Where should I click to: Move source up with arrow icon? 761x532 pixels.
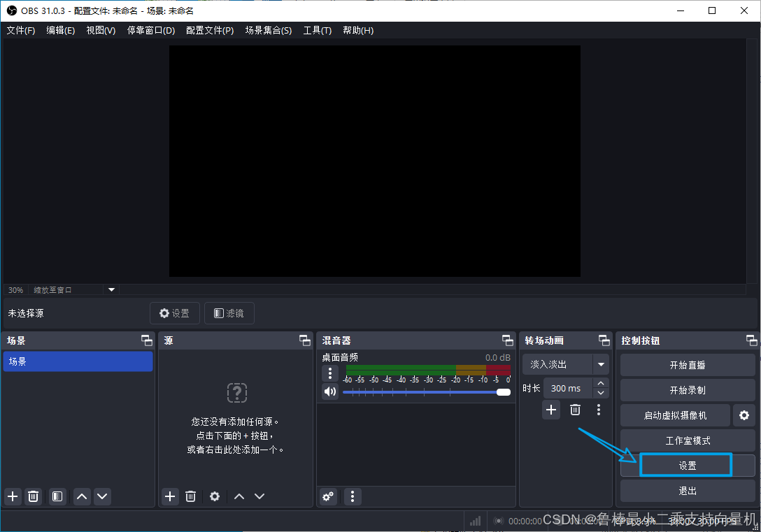pos(239,496)
